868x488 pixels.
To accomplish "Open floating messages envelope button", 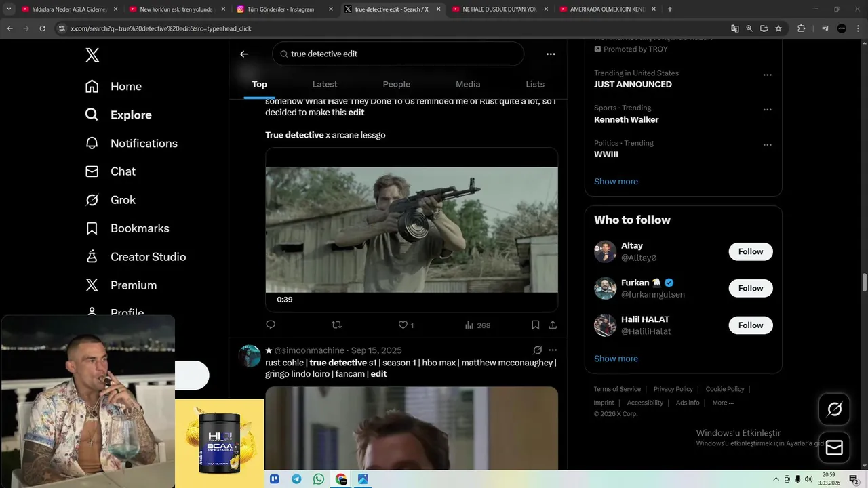I will (834, 447).
